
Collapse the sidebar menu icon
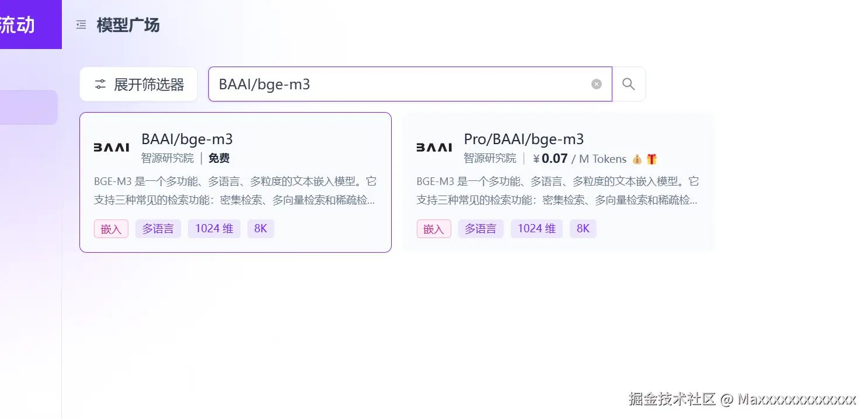81,25
